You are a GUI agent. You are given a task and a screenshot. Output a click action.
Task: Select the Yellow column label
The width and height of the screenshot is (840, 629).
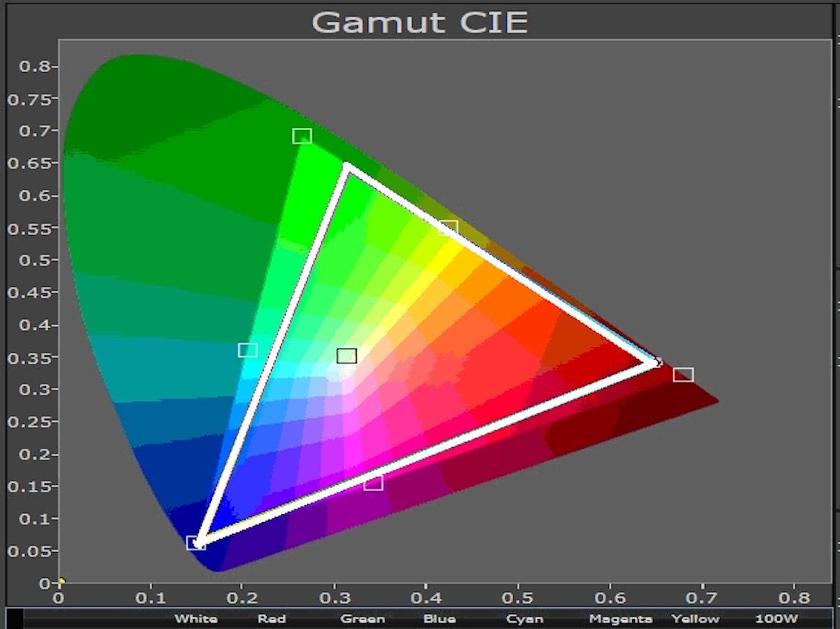[695, 619]
